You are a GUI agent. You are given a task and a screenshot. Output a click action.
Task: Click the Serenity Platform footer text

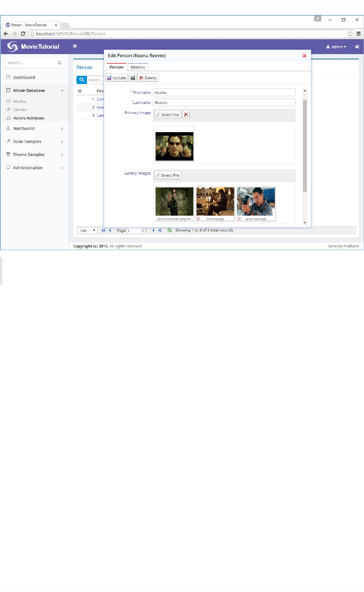click(344, 246)
